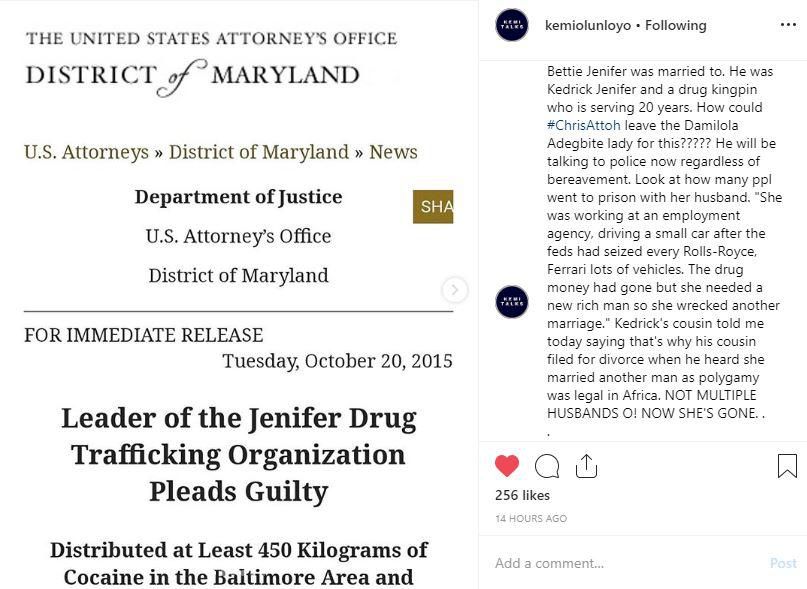The width and height of the screenshot is (807, 589).
Task: Click the red heart like icon
Action: 507,466
